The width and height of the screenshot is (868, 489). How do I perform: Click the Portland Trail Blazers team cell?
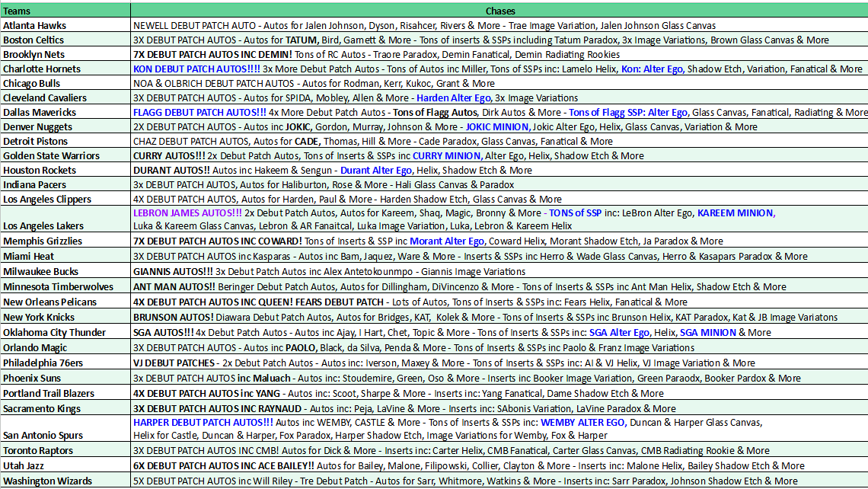coord(65,392)
